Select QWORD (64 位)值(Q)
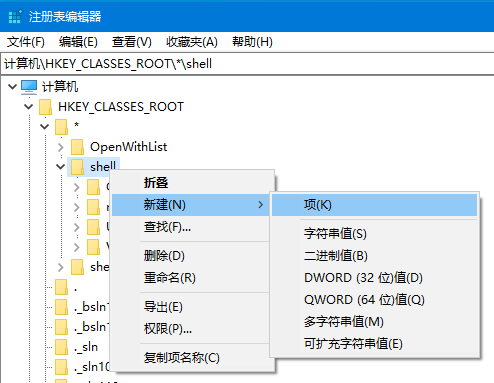The height and width of the screenshot is (383, 494). (374, 300)
